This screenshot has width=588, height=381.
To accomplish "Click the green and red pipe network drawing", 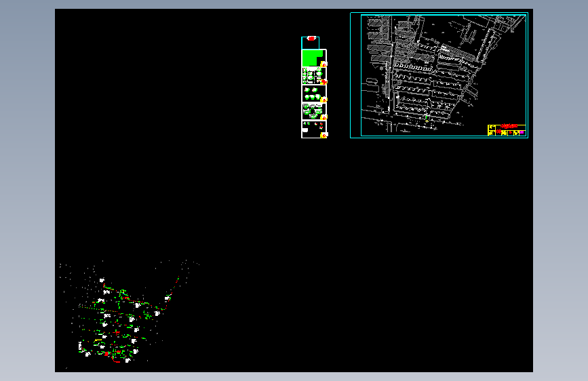I will (123, 319).
